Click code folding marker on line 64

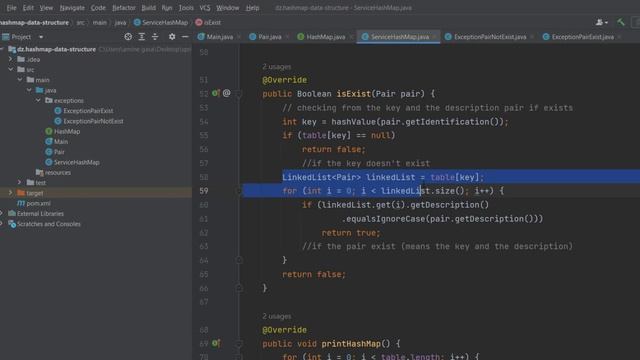(x=239, y=260)
